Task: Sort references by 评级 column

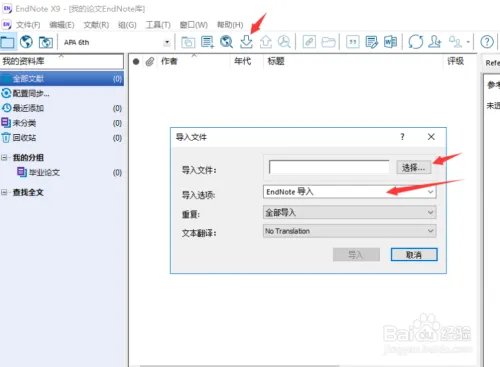Action: click(455, 61)
